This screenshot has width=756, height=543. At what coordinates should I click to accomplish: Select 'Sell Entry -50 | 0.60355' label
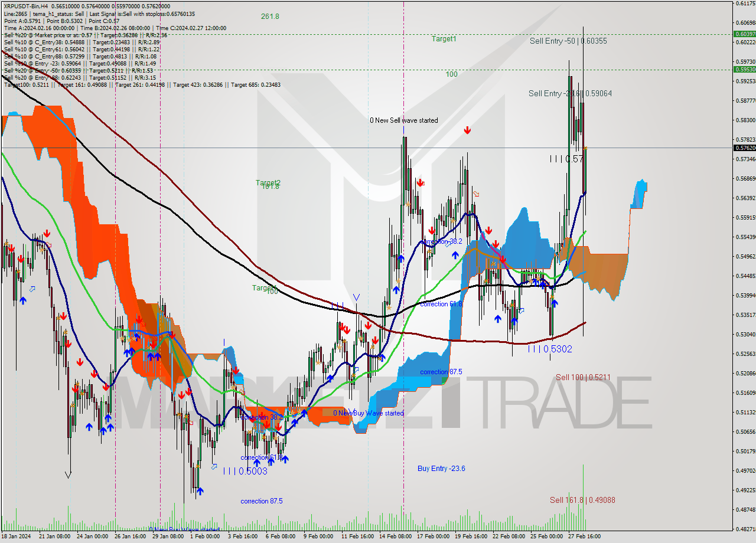click(568, 41)
